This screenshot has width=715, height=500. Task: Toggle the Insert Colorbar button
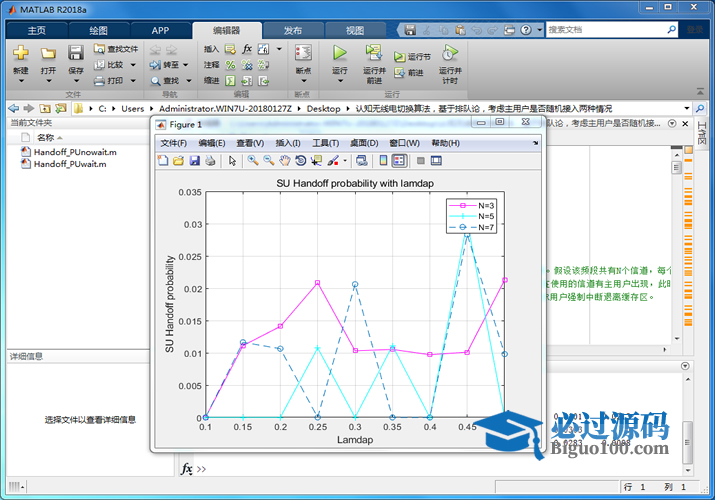click(x=383, y=160)
